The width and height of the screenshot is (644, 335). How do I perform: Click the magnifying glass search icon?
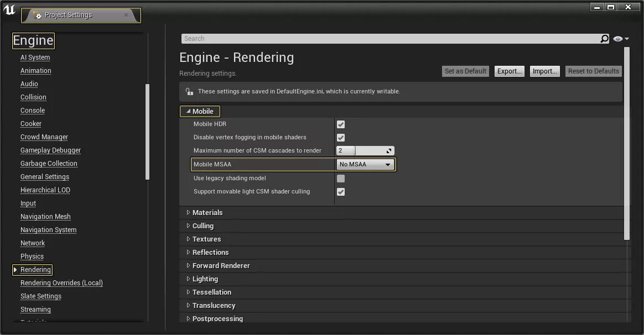tap(605, 38)
